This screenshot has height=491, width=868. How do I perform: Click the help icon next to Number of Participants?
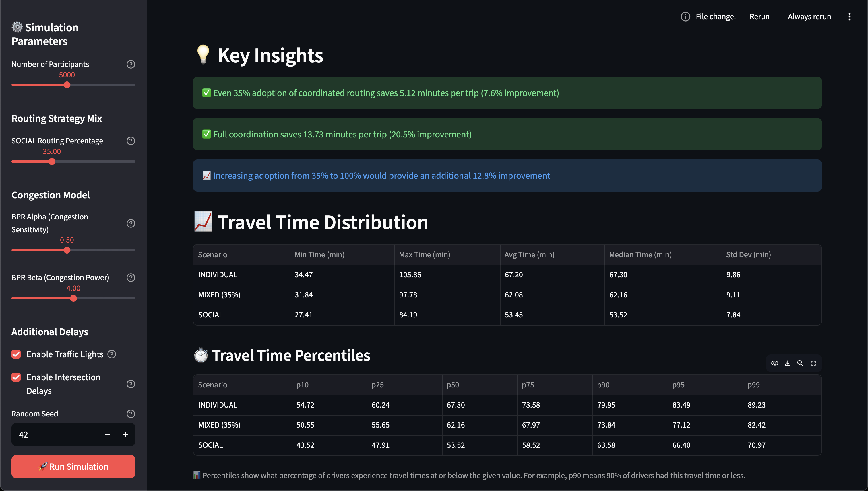pyautogui.click(x=131, y=64)
